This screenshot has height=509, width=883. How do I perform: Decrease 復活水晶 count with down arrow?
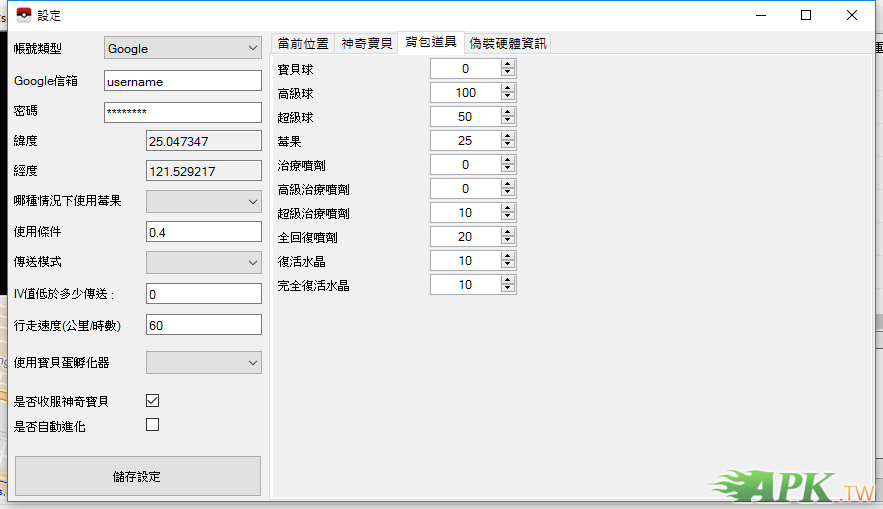(x=508, y=265)
